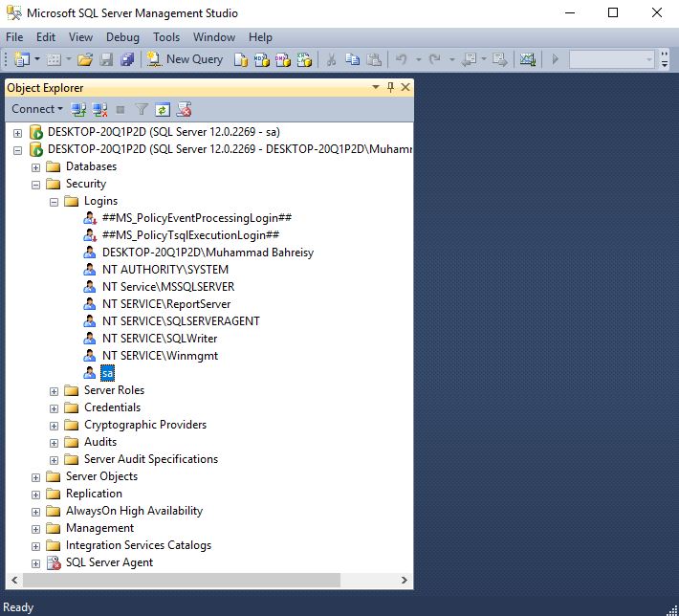Screen dimensions: 679x616
Task: Expand the Credentials folder
Action: pyautogui.click(x=54, y=409)
